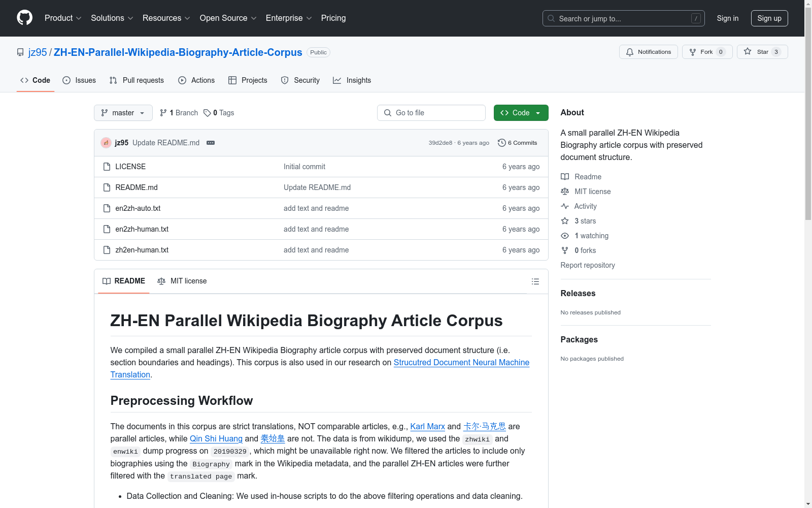Click the clock icon beside 6 Commits
812x508 pixels.
point(502,143)
